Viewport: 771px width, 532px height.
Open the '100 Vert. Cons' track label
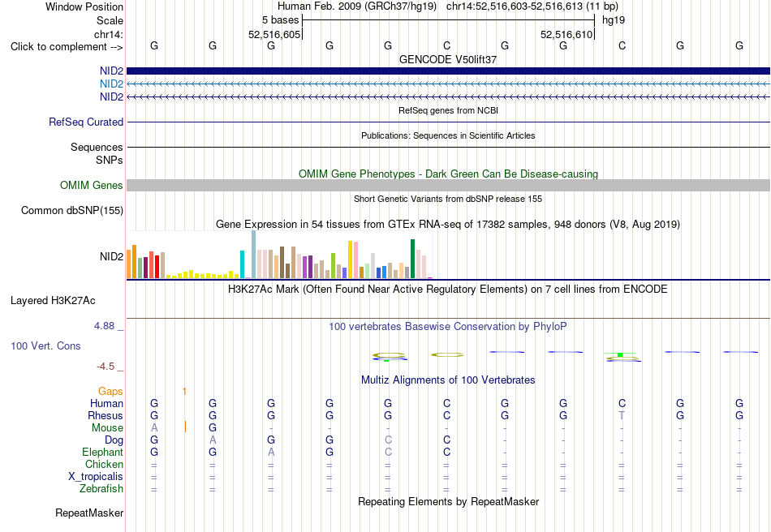click(x=45, y=345)
